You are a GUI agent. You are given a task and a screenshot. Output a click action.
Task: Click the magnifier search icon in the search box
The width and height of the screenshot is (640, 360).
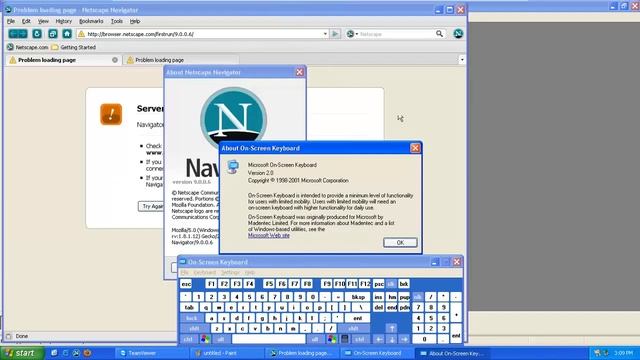tap(439, 34)
